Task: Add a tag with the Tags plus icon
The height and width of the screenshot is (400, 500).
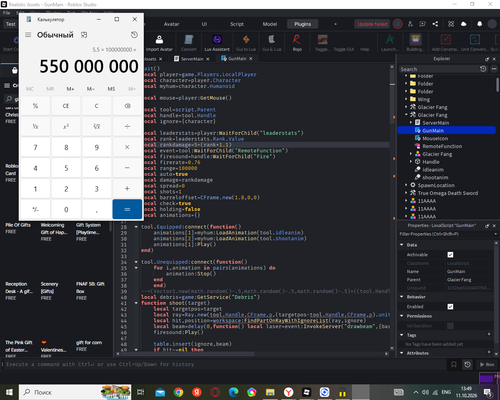Action: [x=489, y=334]
